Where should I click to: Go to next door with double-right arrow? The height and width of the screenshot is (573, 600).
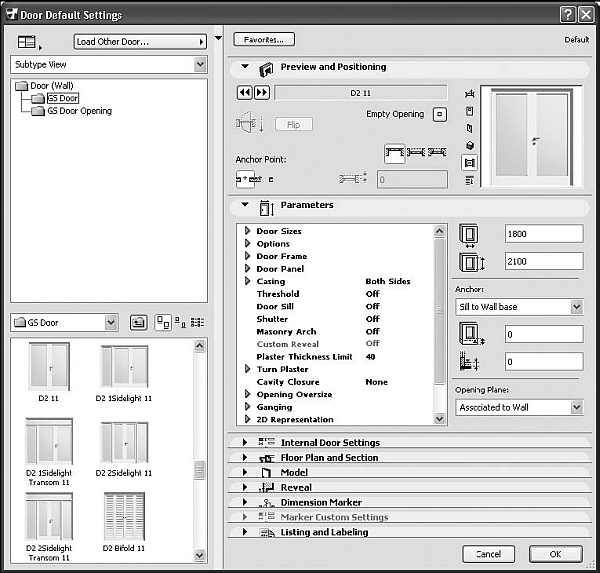[262, 92]
